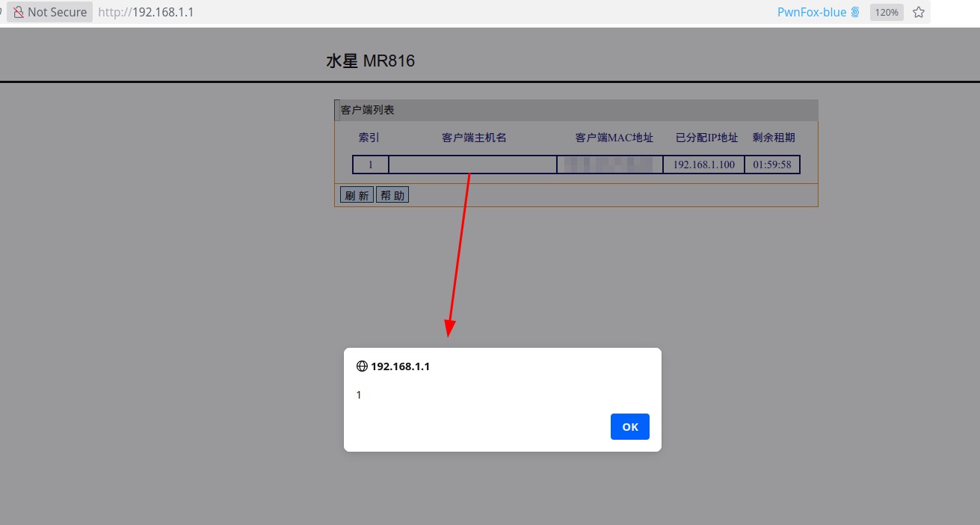Open help with the 帮助 button
980x525 pixels.
point(392,195)
